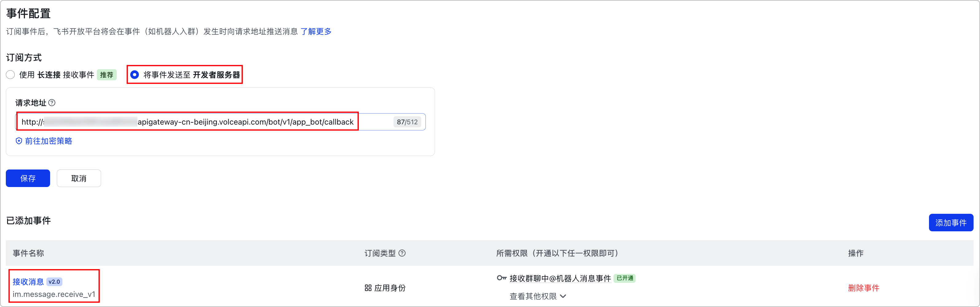Click the 操作 column header
This screenshot has width=980, height=307.
click(x=856, y=253)
